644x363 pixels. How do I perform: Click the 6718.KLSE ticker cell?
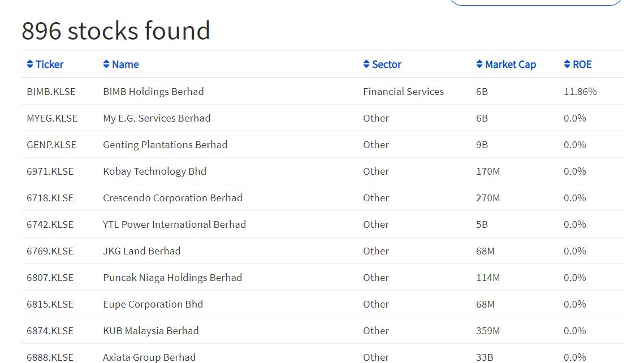[50, 198]
